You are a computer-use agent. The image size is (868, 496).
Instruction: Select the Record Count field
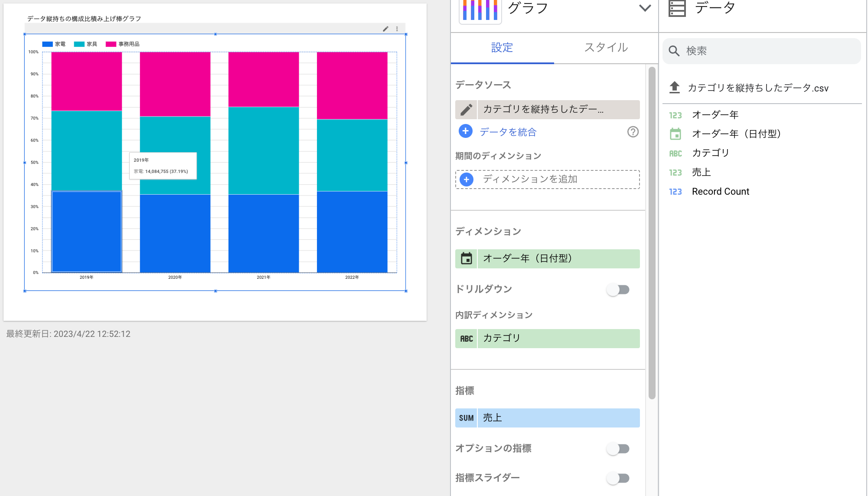pyautogui.click(x=720, y=192)
